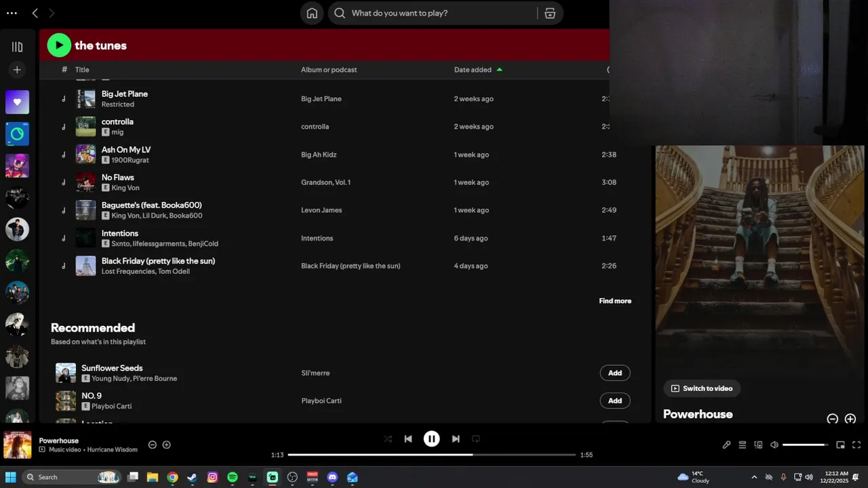Click plus icon beside Powerhouse in panel
868x488 pixels.
click(x=850, y=419)
